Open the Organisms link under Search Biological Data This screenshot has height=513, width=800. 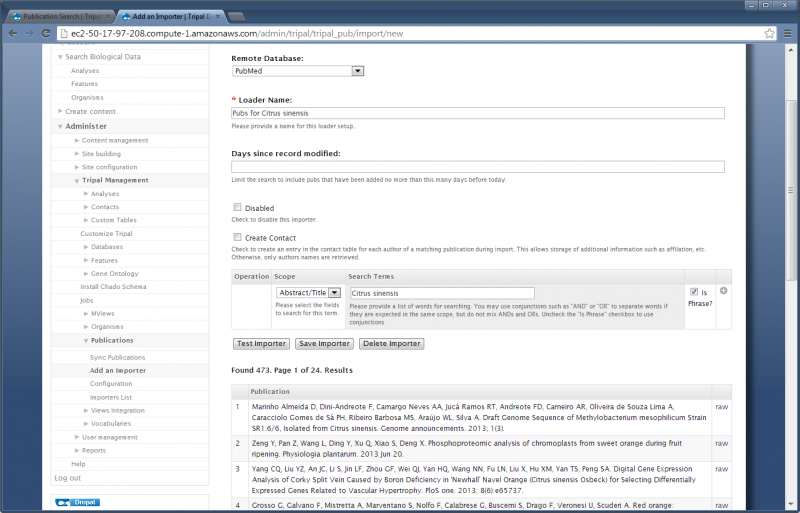click(87, 97)
